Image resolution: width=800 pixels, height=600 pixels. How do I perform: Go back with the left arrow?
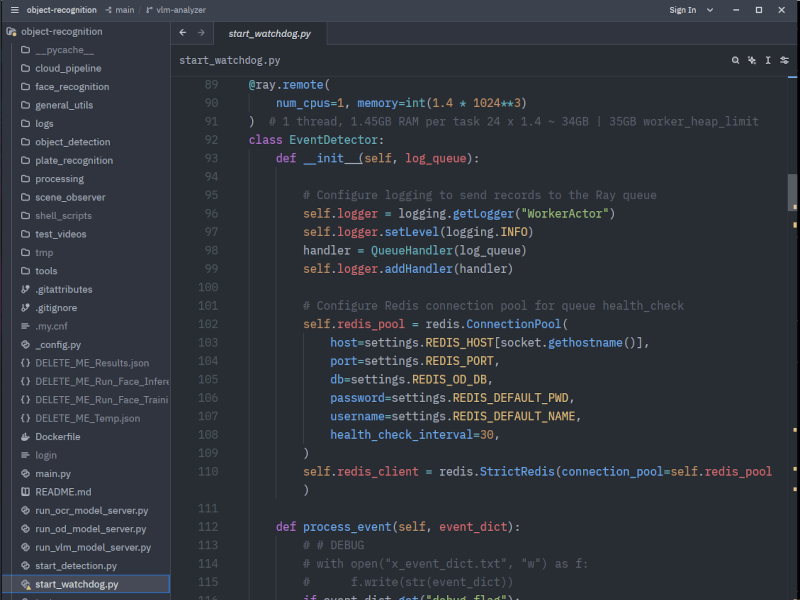[x=183, y=33]
